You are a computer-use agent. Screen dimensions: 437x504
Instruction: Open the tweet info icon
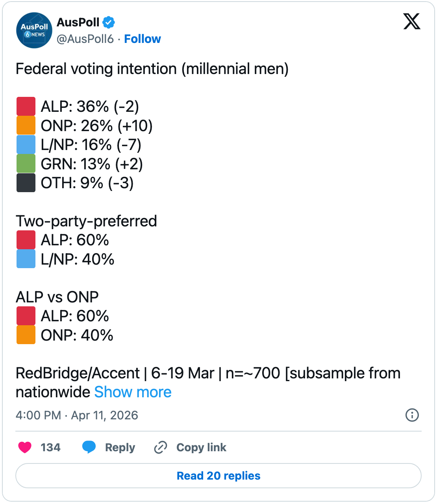pos(412,415)
